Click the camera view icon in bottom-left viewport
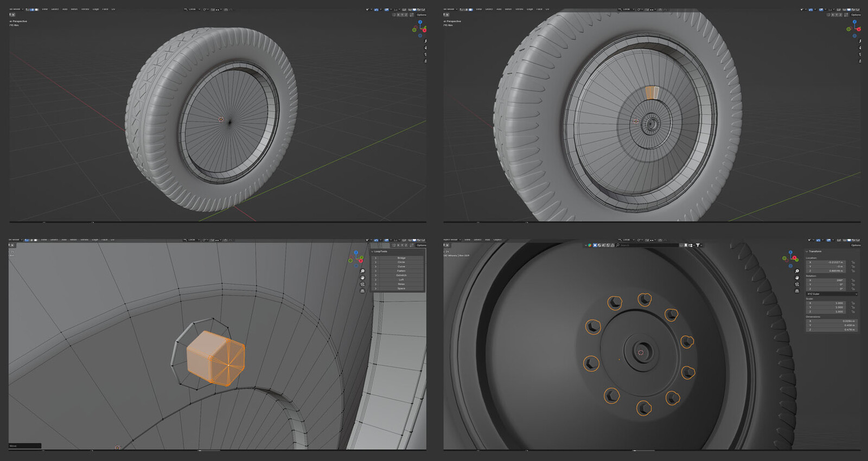Screen dimensions: 868x461 (x=362, y=285)
